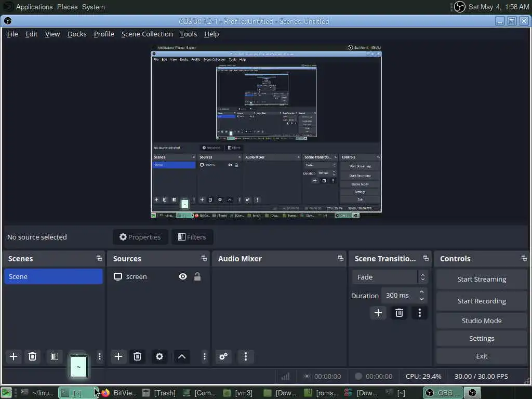The width and height of the screenshot is (532, 399).
Task: Click the Exit button
Action: pyautogui.click(x=482, y=356)
